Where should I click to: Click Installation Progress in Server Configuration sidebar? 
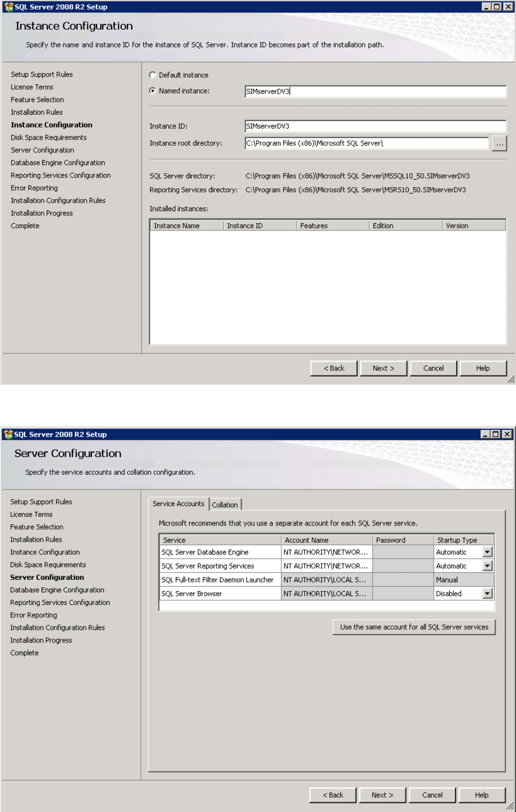pyautogui.click(x=41, y=640)
